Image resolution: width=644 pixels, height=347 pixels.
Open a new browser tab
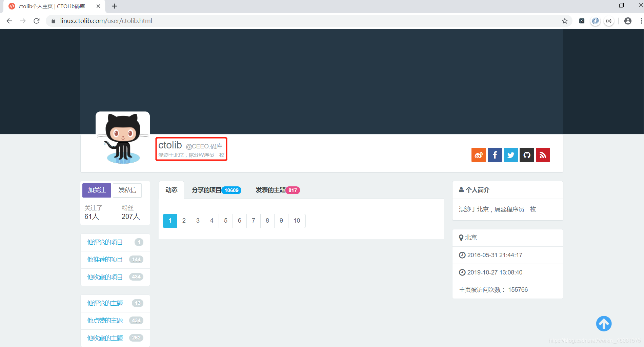coord(114,6)
